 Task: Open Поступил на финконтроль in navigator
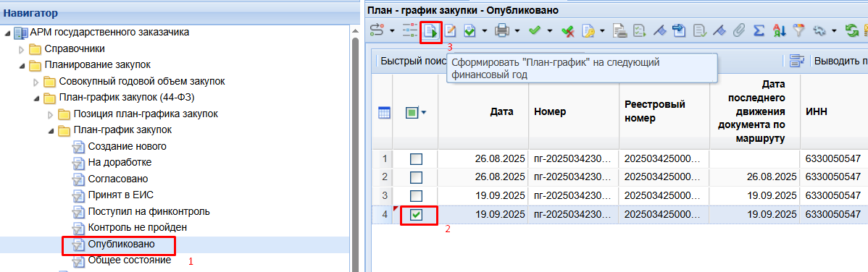click(149, 211)
